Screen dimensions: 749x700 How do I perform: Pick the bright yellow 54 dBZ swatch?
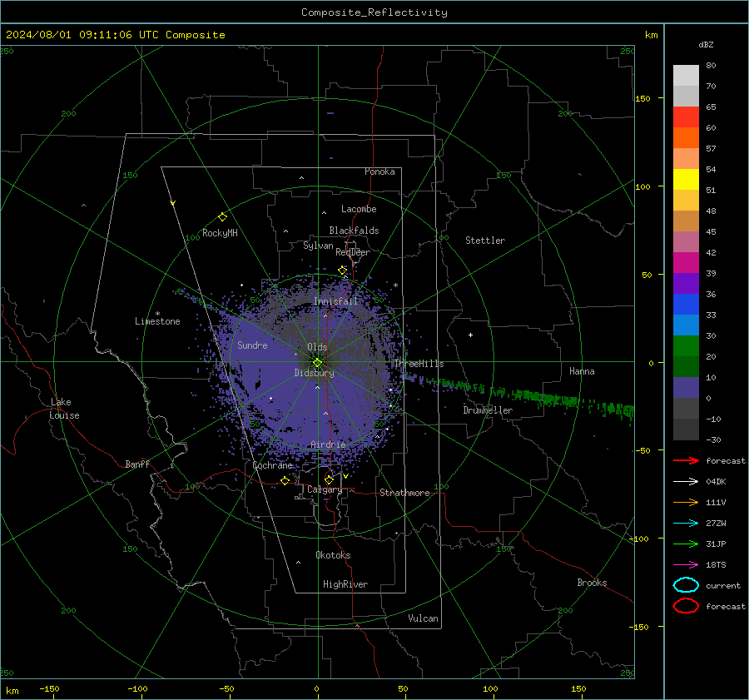(x=686, y=179)
